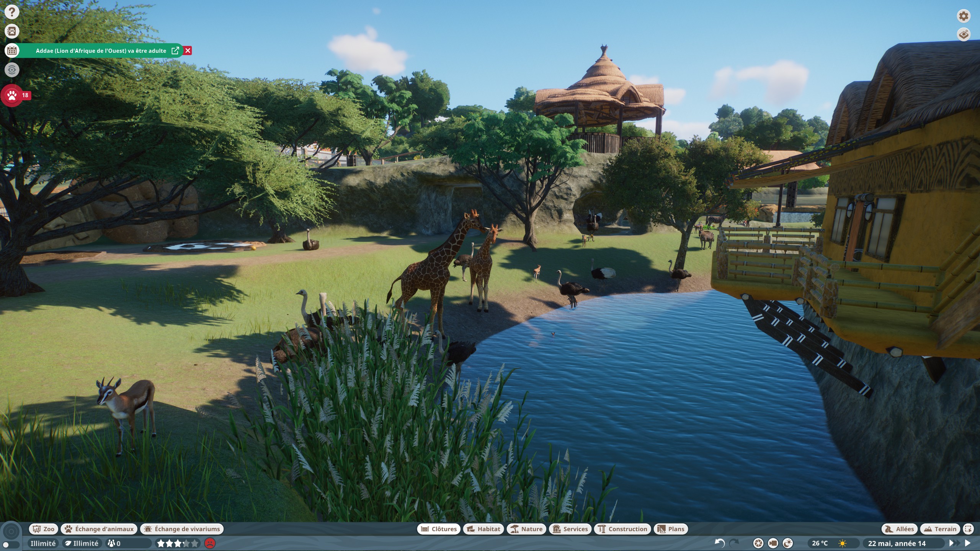Open the Plans blueprint tab
The image size is (980, 551).
tap(671, 529)
